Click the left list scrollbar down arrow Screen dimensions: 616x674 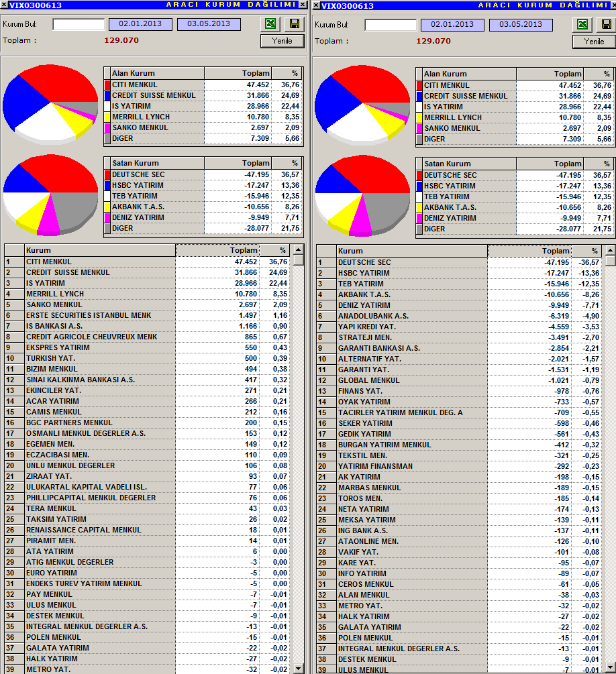click(299, 669)
